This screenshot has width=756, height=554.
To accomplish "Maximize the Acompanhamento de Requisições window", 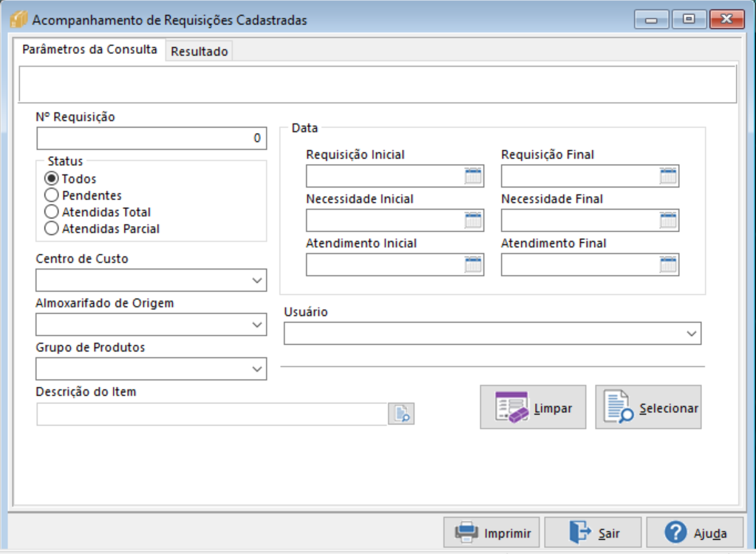I will click(x=689, y=19).
